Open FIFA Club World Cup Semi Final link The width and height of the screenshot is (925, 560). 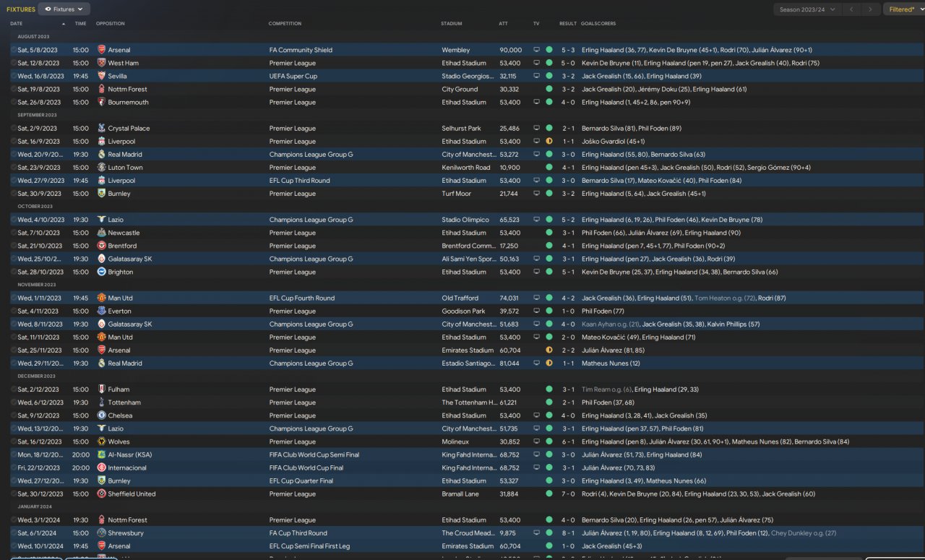click(314, 455)
